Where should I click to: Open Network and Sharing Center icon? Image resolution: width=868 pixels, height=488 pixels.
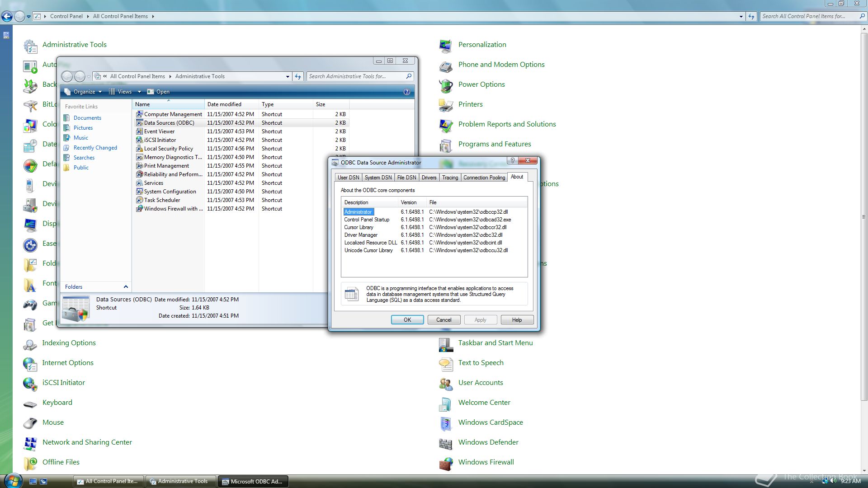30,443
